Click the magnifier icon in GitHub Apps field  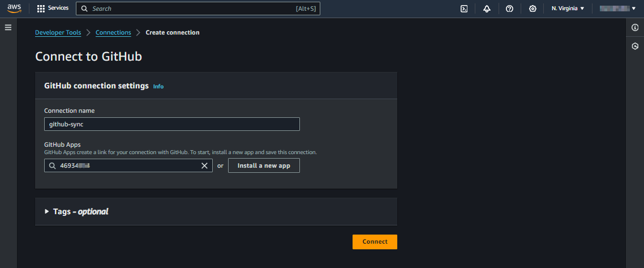pyautogui.click(x=51, y=165)
